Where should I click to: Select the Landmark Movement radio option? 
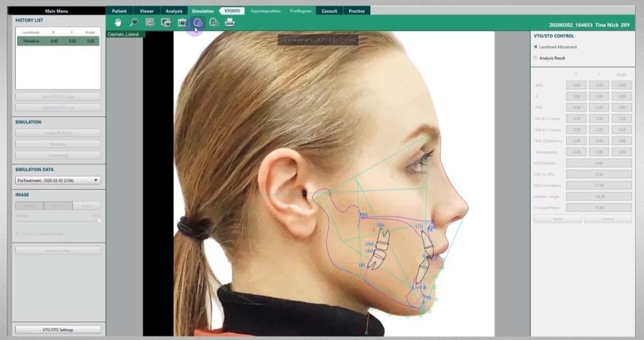536,47
